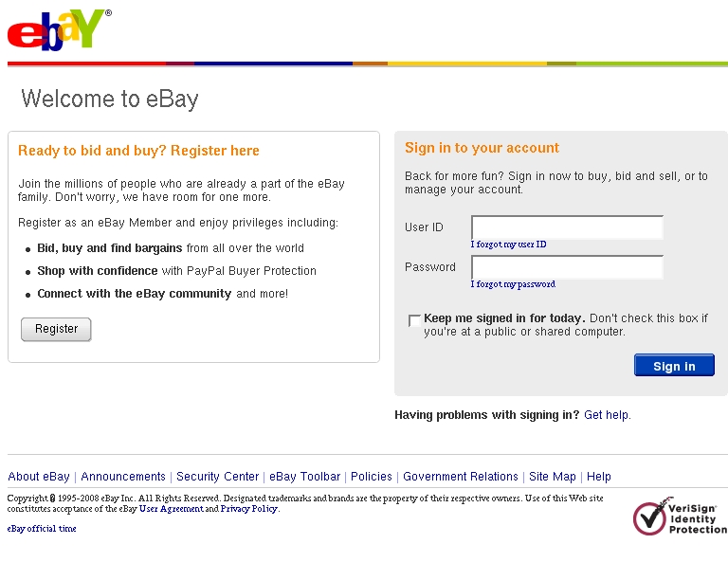Image resolution: width=728 pixels, height=562 pixels.
Task: Click the Sign in button
Action: point(674,365)
